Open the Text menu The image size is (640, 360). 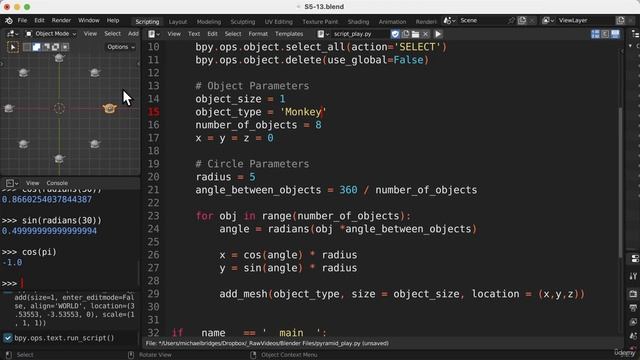(x=193, y=34)
